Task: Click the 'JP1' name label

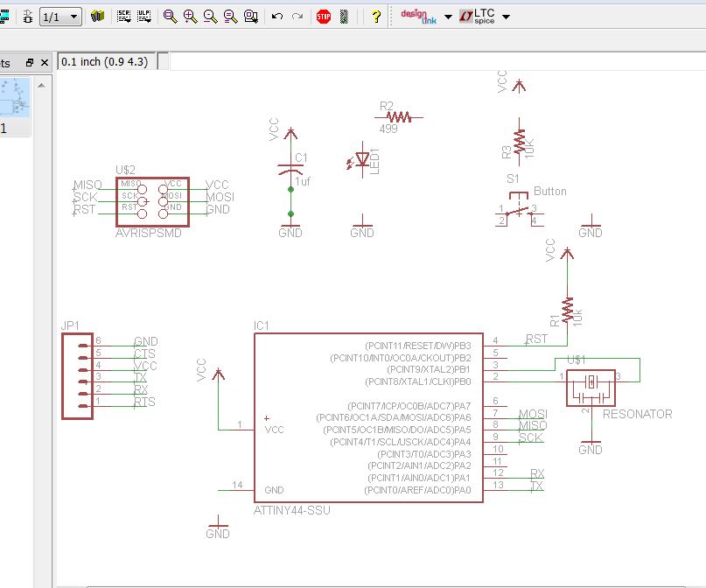Action: click(x=70, y=325)
